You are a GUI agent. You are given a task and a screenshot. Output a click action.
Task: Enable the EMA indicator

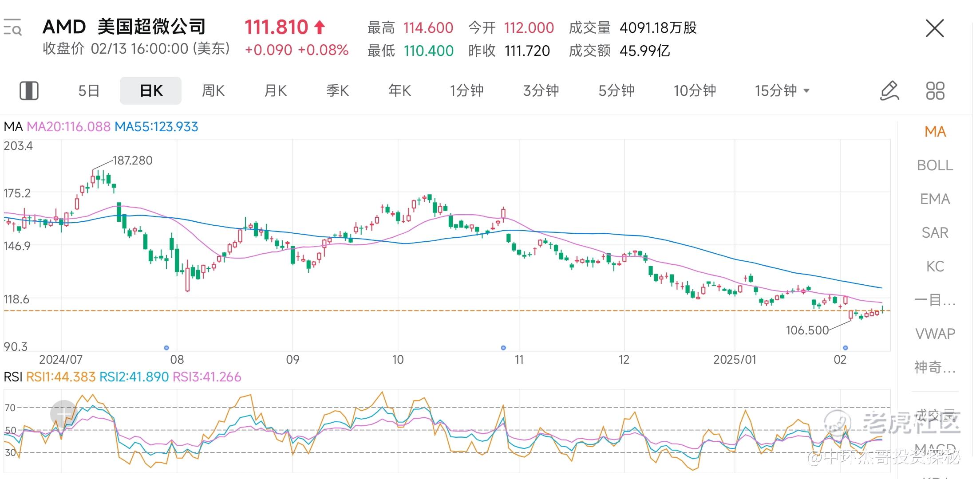935,199
